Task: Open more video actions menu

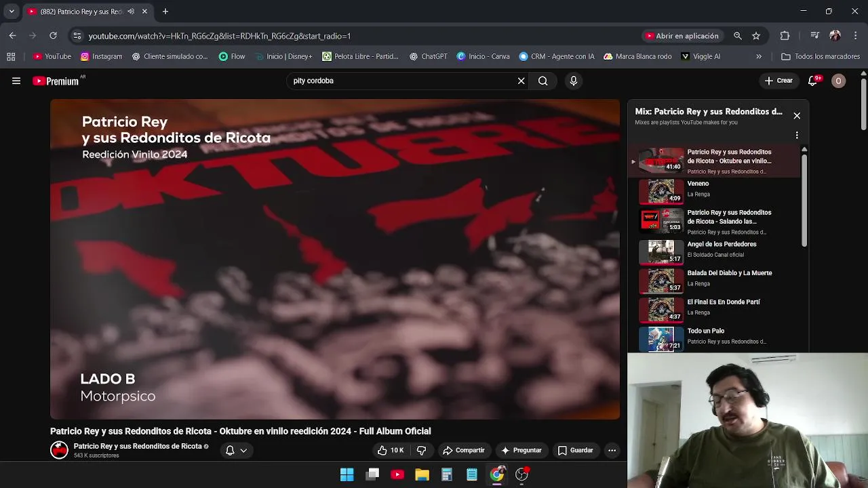Action: pos(612,450)
